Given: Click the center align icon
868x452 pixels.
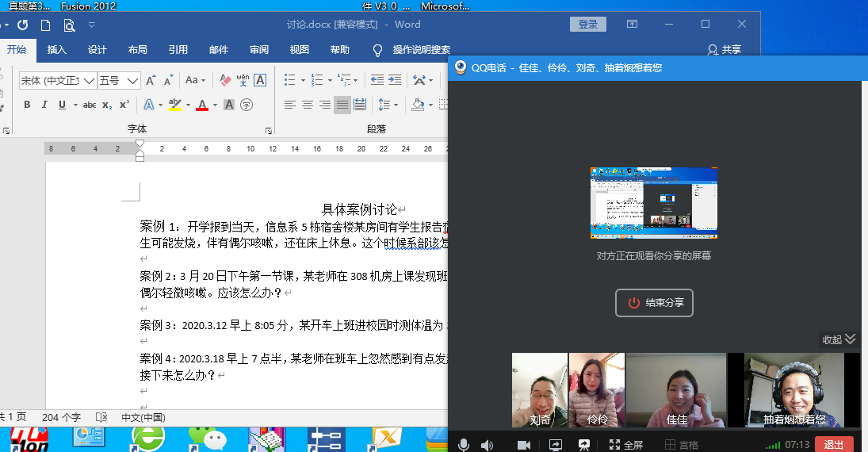Looking at the screenshot, I should [x=308, y=105].
